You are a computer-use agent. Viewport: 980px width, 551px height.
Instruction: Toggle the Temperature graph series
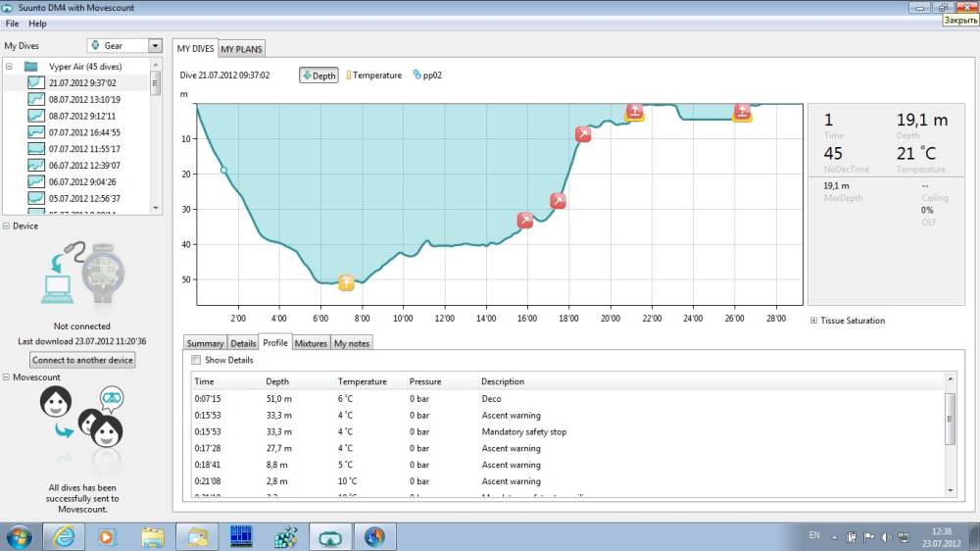(373, 75)
